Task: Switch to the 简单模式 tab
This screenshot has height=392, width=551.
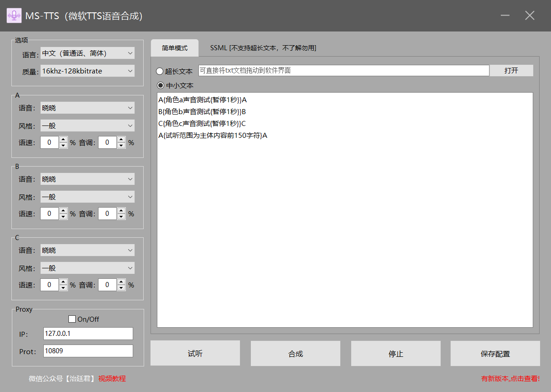Action: [x=175, y=48]
